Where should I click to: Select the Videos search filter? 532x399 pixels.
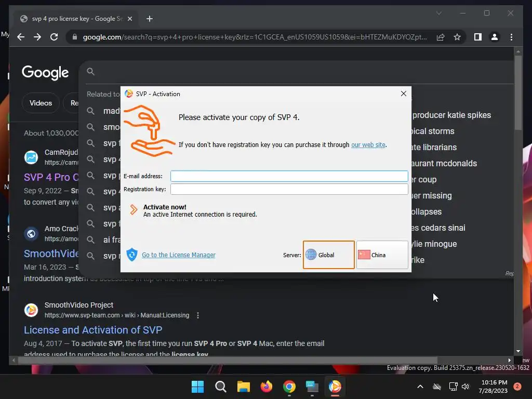click(x=41, y=103)
